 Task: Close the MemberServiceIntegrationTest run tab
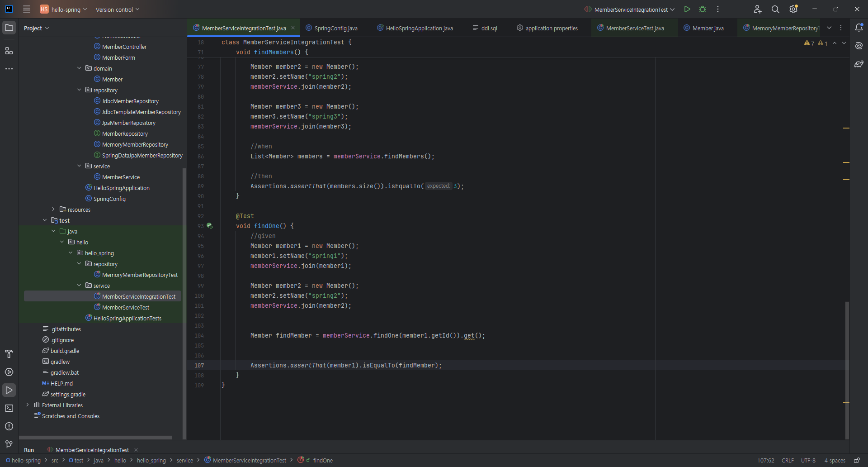(x=136, y=450)
